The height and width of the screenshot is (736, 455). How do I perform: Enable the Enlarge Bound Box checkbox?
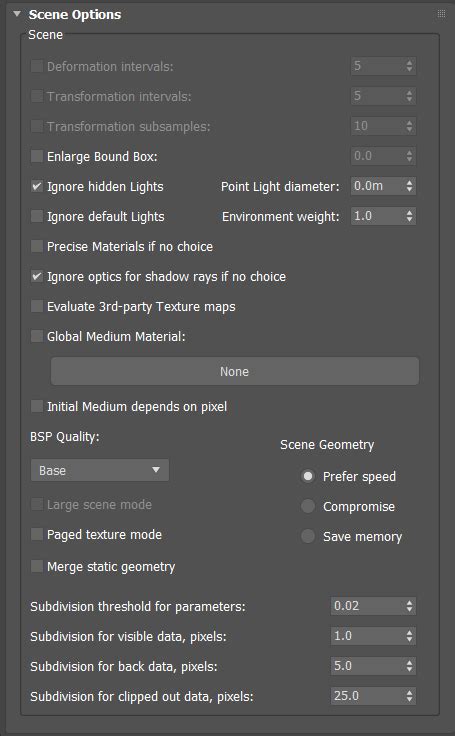point(37,156)
